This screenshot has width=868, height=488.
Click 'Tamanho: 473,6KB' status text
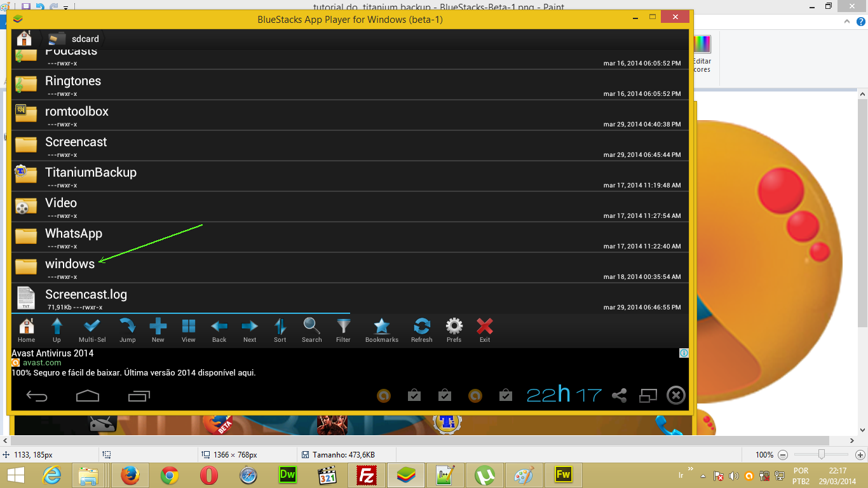coord(343,455)
